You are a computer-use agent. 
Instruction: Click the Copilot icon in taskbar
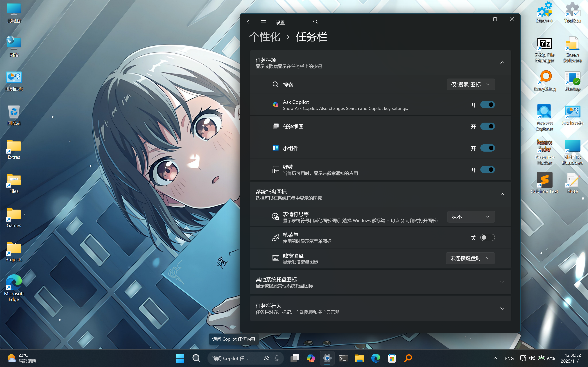pyautogui.click(x=311, y=358)
